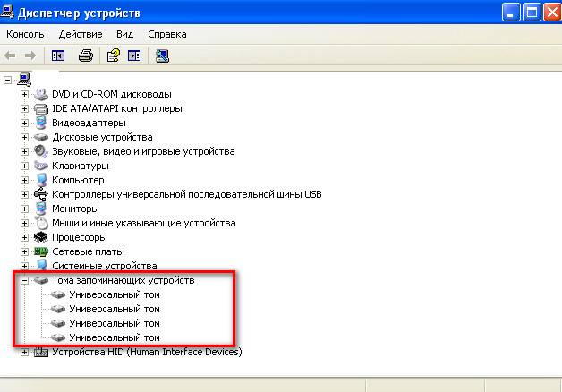Click the first Универсальный том drive icon
This screenshot has height=392, width=562.
(57, 295)
